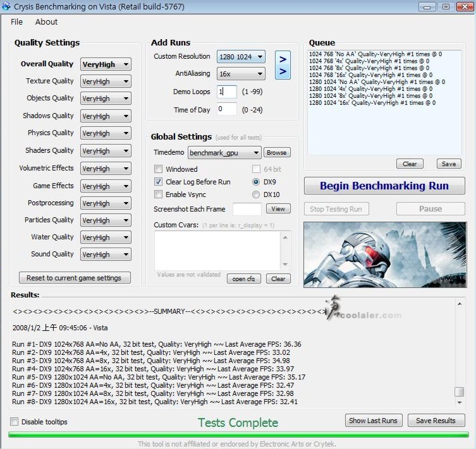Select the DX9 radio button
The height and width of the screenshot is (449, 476).
click(256, 182)
